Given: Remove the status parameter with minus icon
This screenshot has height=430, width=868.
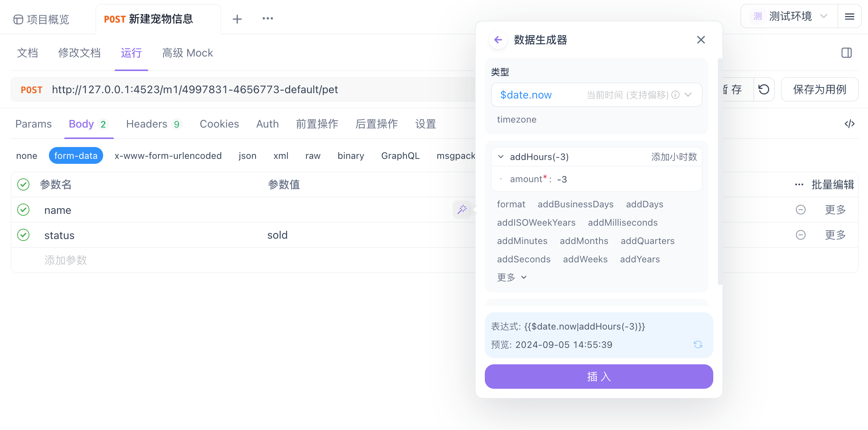Looking at the screenshot, I should coord(801,235).
